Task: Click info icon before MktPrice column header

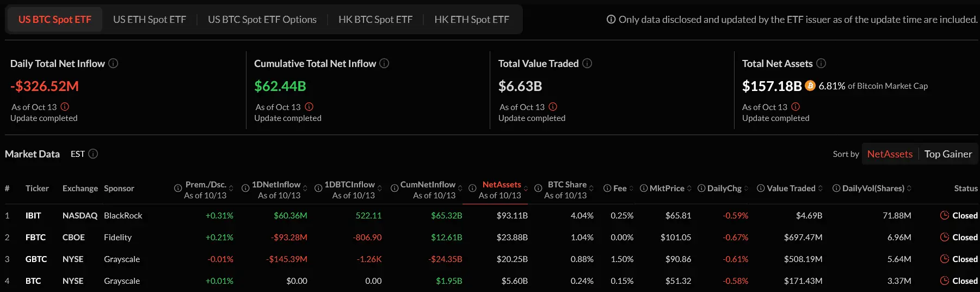Action: point(644,188)
